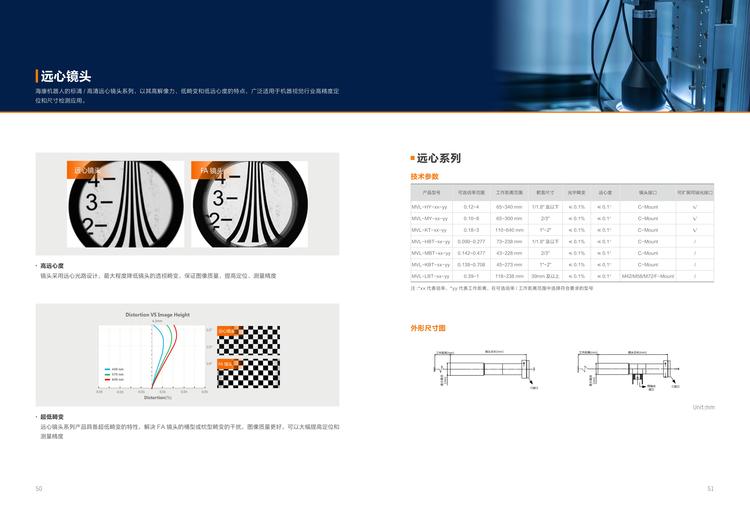Click the 外形尺寸图 heading
The height and width of the screenshot is (509, 750).
click(x=428, y=327)
